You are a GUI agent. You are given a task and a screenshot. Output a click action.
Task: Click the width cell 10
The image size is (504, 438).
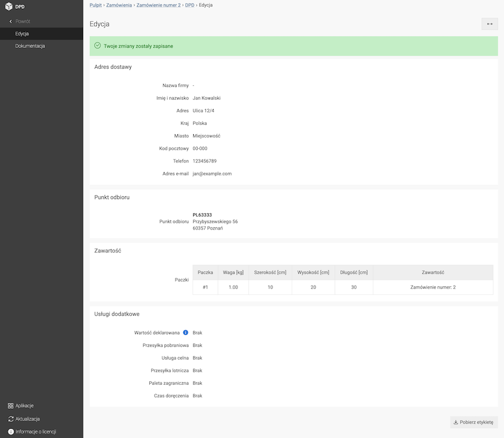pos(270,287)
